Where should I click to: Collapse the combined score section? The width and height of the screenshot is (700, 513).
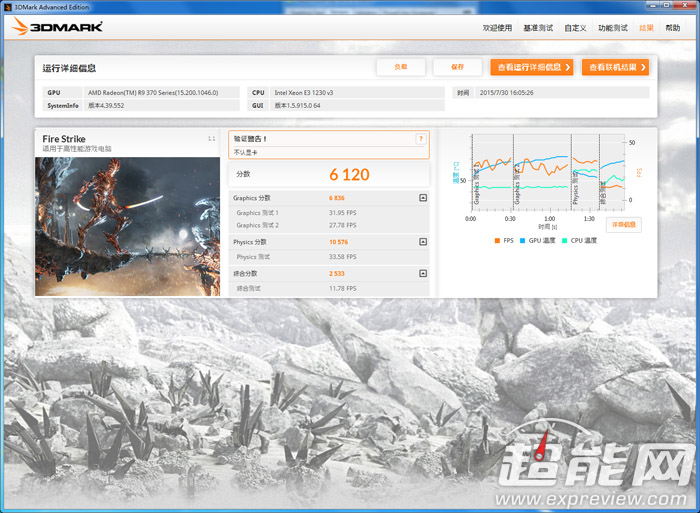pyautogui.click(x=423, y=273)
